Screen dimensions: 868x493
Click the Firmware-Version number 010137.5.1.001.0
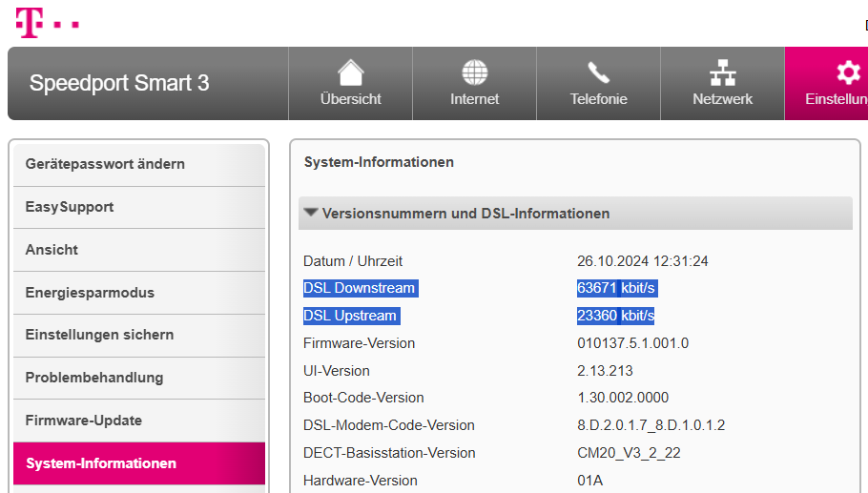(632, 343)
